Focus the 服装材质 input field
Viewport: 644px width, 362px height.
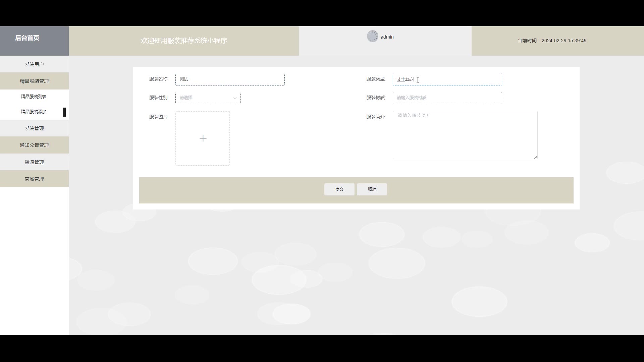pyautogui.click(x=447, y=98)
